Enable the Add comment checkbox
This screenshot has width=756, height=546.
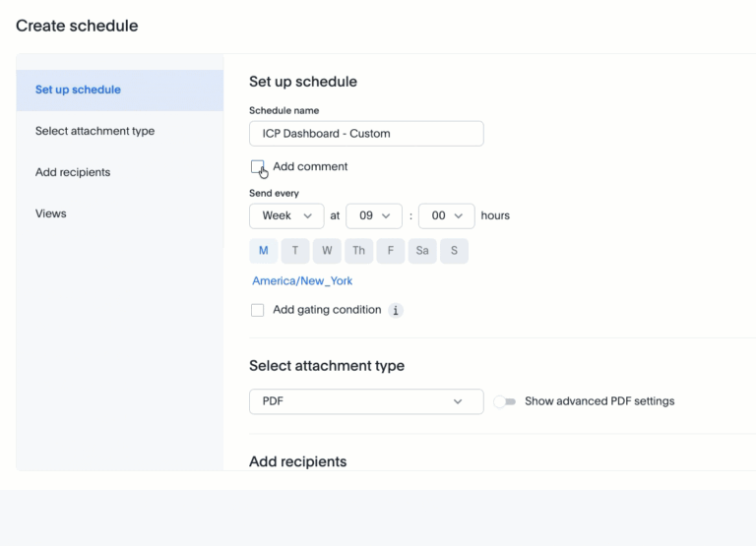pos(257,167)
